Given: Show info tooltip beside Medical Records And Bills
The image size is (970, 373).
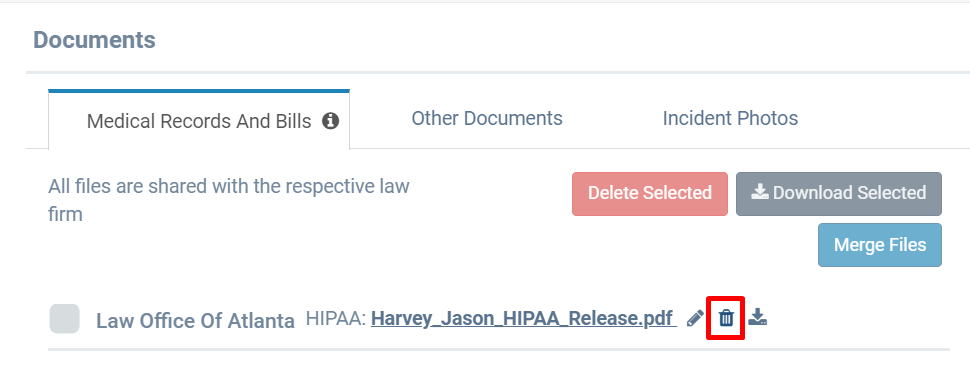Looking at the screenshot, I should click(330, 121).
